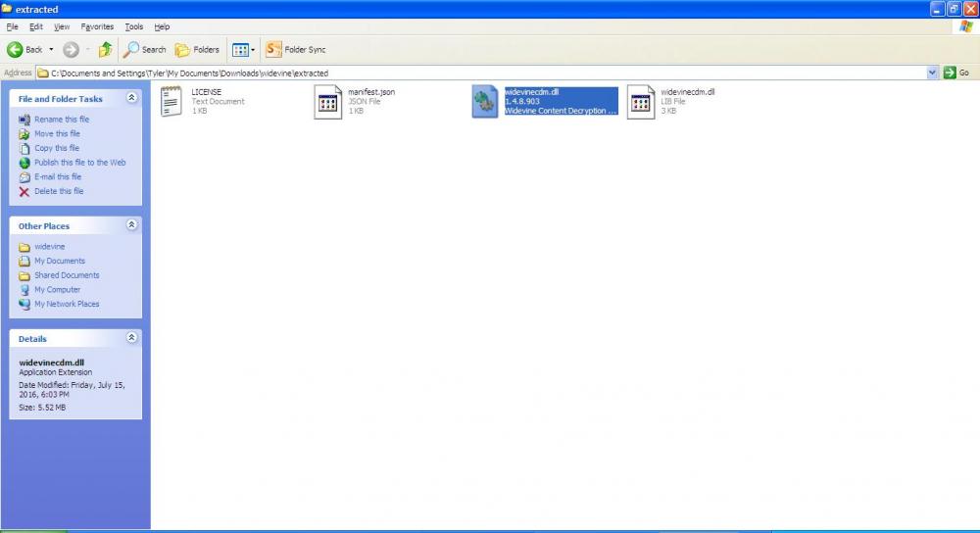Viewport: 980px width, 533px height.
Task: Open the Favorites menu
Action: coord(97,26)
